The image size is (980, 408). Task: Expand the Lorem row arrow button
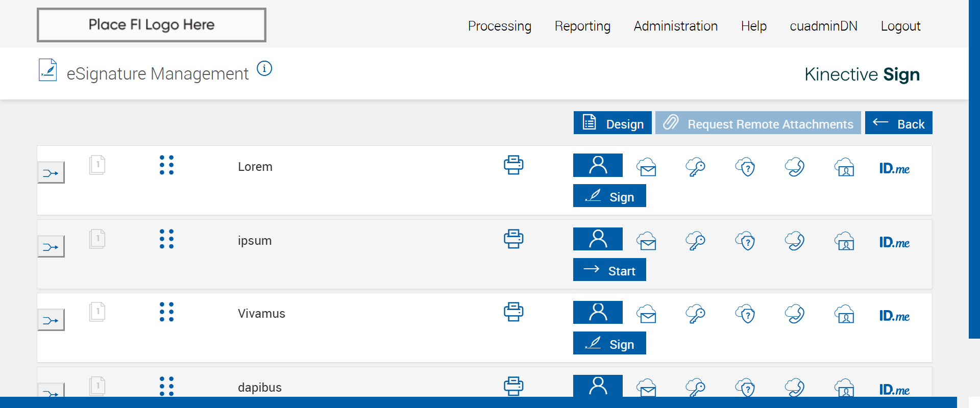51,173
